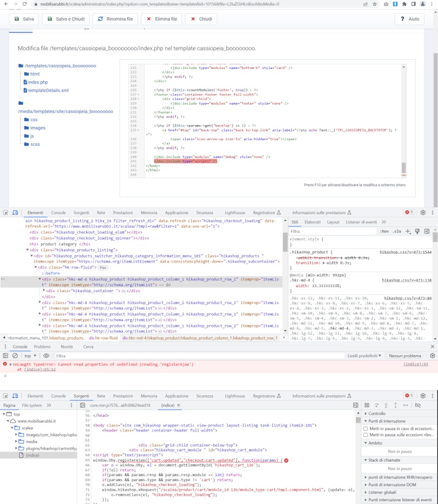Click the 'Salva e Chiudi' button

[x=66, y=19]
